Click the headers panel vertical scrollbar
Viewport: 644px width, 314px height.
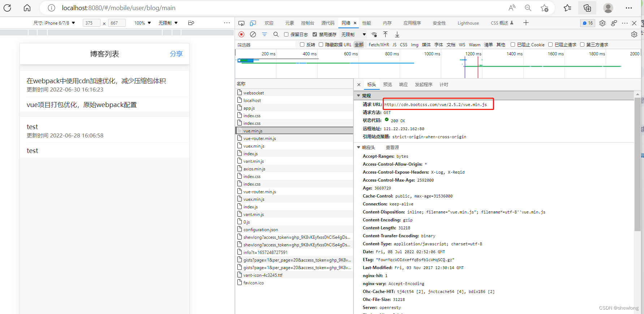637,165
